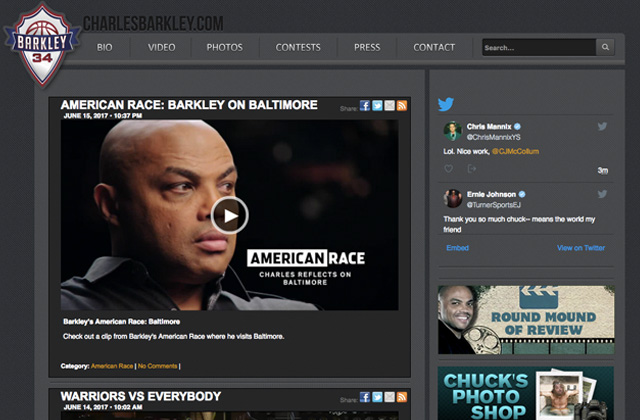640x420 pixels.
Task: Open the CONTACT page
Action: coord(434,48)
